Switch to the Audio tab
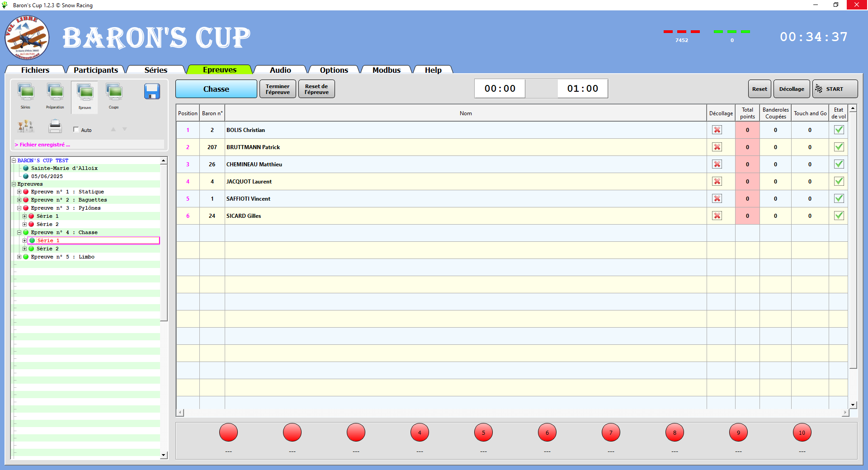 (x=280, y=70)
